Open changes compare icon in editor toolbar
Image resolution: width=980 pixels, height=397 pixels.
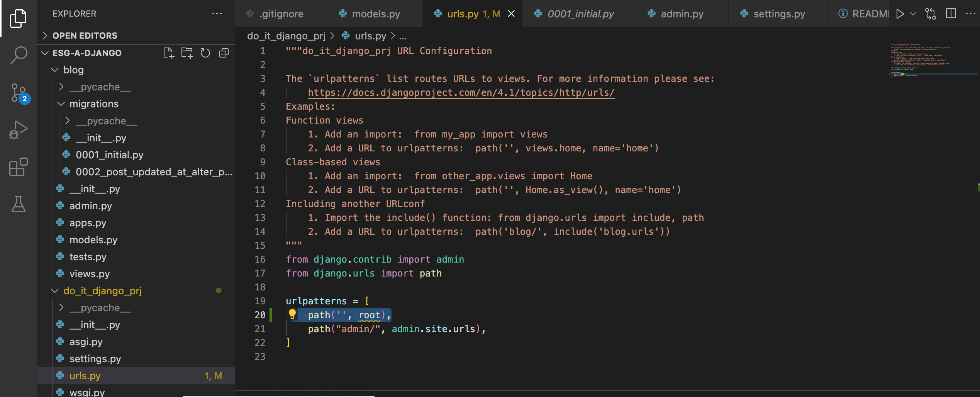tap(931, 14)
